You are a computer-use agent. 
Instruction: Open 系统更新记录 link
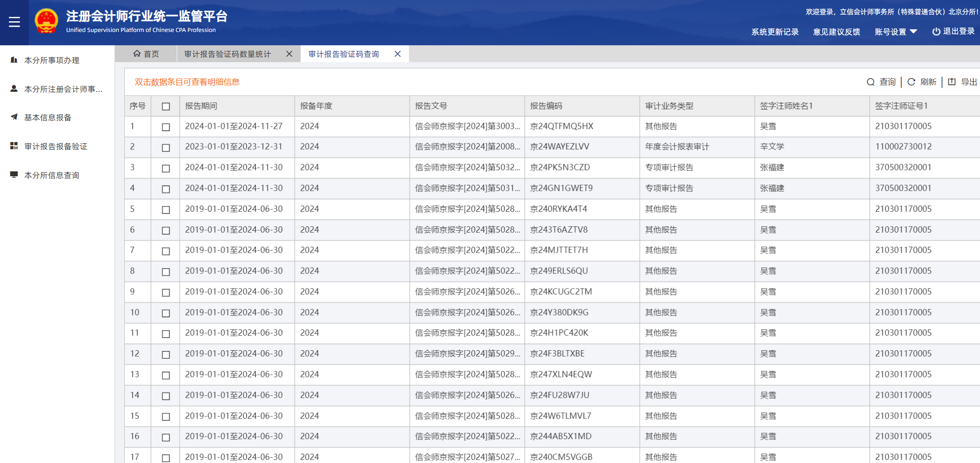click(x=774, y=32)
